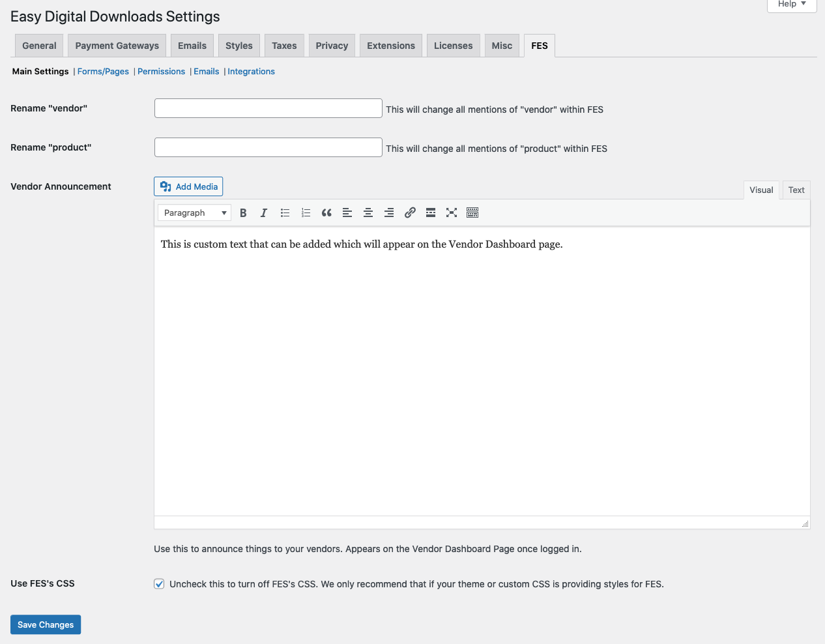Add a blockquote to the announcement

point(326,213)
